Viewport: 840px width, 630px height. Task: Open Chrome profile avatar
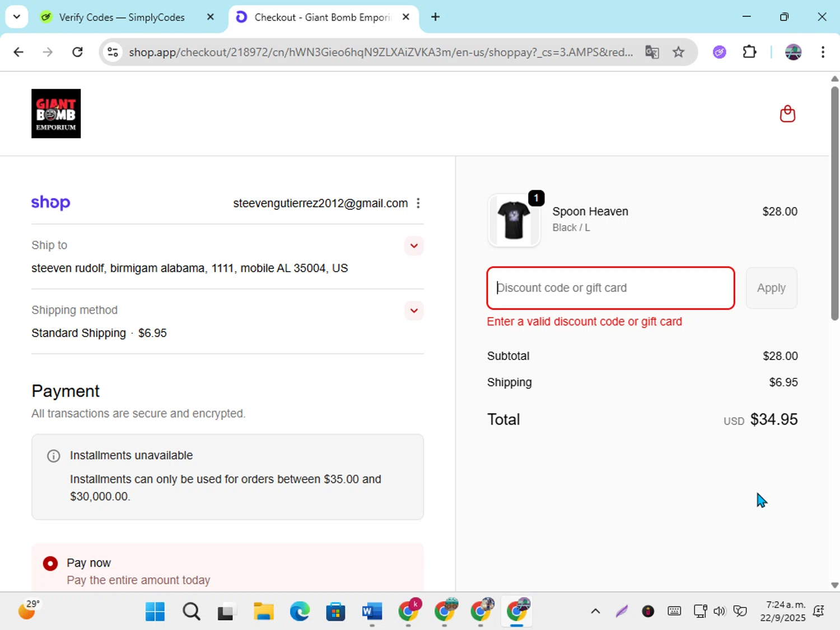[793, 52]
